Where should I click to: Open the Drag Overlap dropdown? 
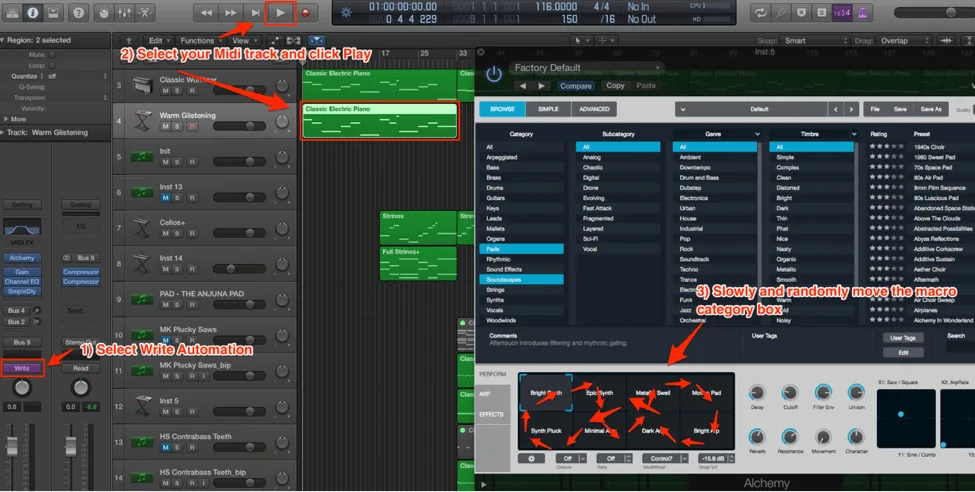tap(903, 40)
